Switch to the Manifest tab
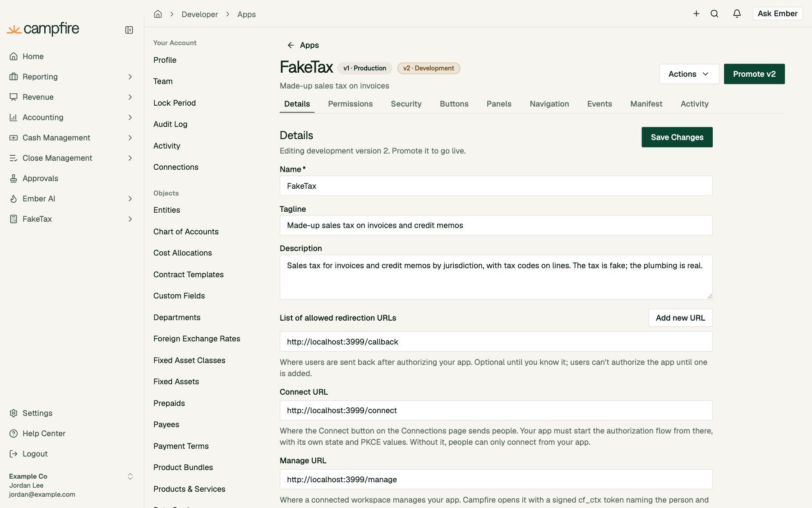This screenshot has width=812, height=508. point(646,104)
